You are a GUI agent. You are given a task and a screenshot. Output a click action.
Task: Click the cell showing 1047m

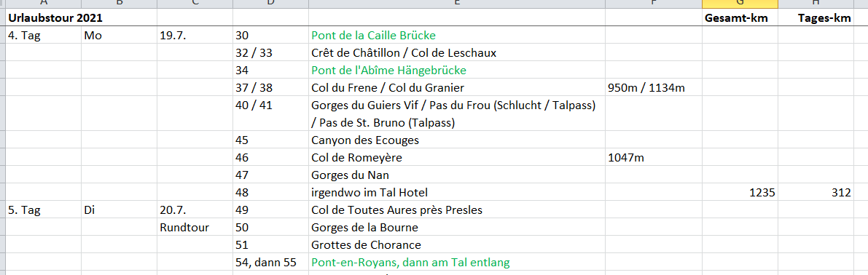coord(653,158)
